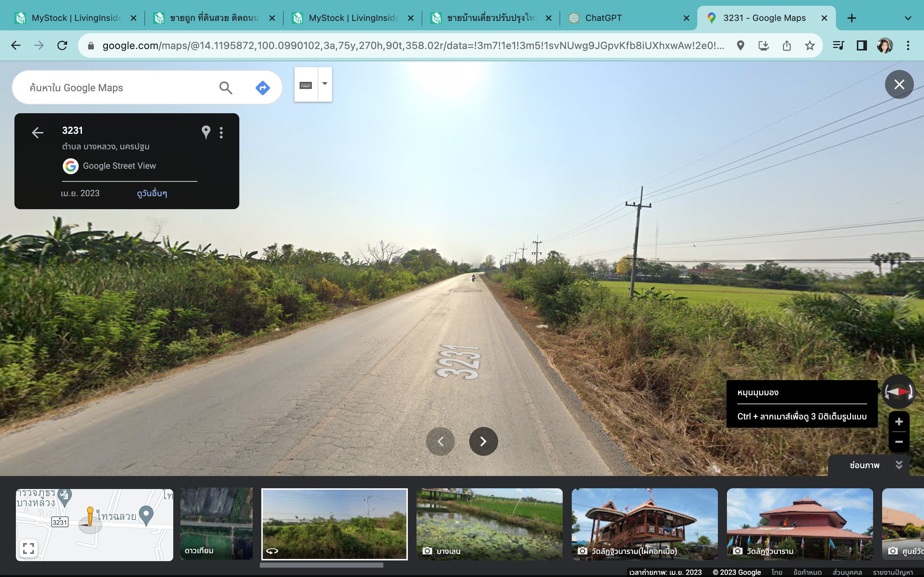Zoom in with the plus button
The height and width of the screenshot is (577, 924).
point(899,422)
